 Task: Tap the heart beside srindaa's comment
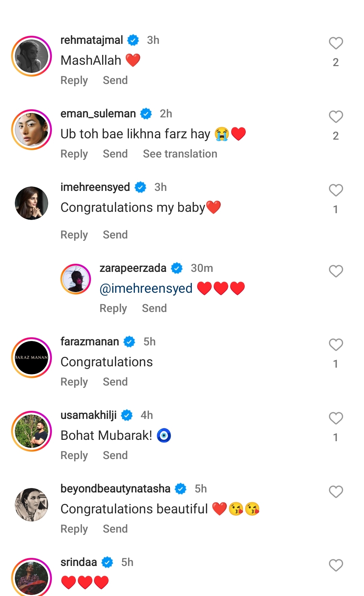click(x=336, y=565)
